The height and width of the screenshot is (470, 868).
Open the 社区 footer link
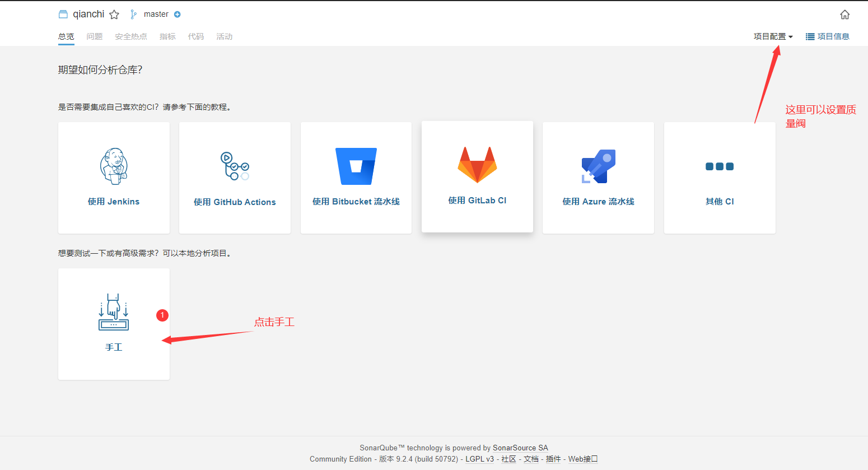tap(508, 459)
